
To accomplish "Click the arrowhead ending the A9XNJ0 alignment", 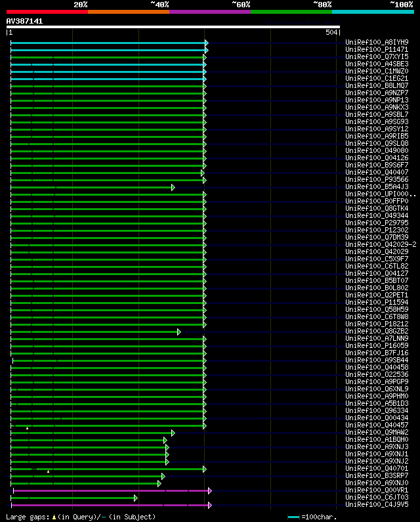I will (x=159, y=484).
